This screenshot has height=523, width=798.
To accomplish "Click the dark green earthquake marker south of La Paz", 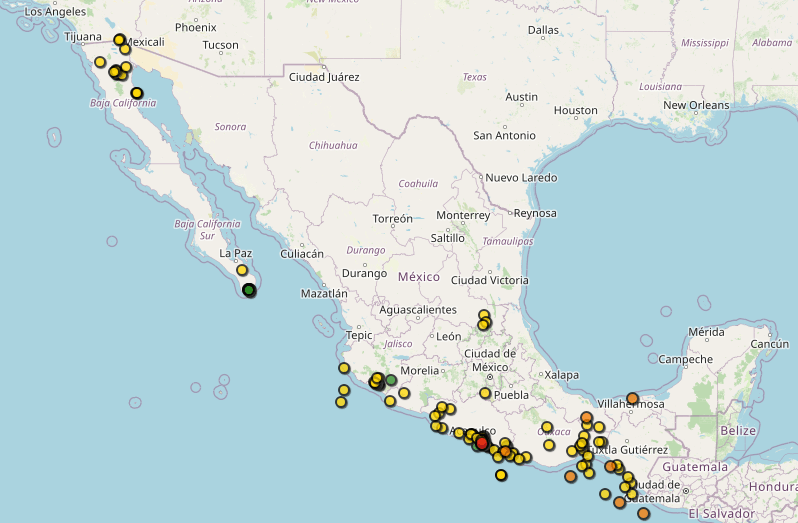I will pyautogui.click(x=249, y=290).
